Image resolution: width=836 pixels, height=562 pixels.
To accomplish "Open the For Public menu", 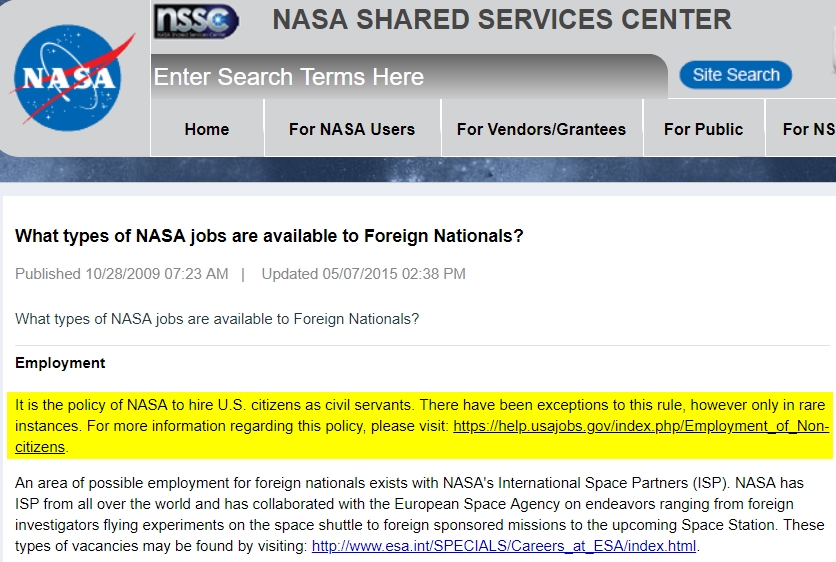I will point(703,129).
